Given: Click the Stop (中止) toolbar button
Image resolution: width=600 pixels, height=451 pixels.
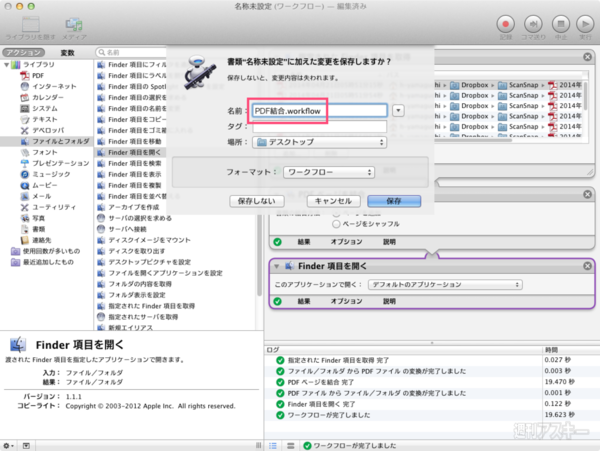Looking at the screenshot, I should pos(561,24).
